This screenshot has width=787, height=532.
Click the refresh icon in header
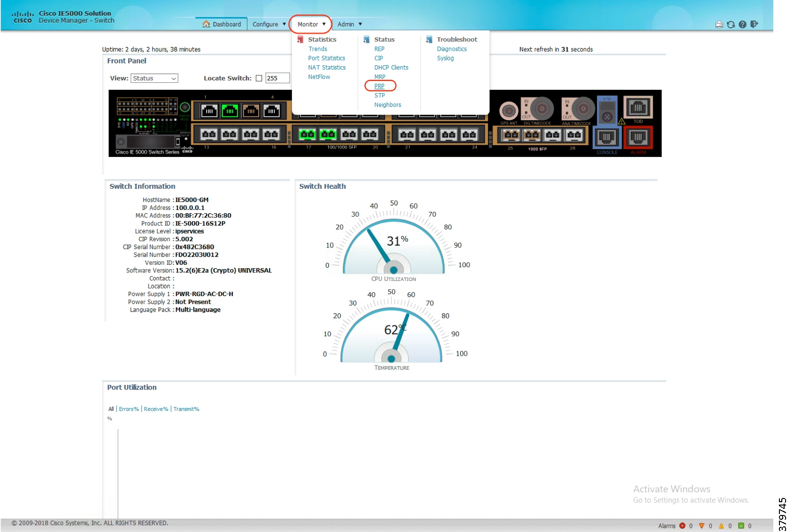731,25
